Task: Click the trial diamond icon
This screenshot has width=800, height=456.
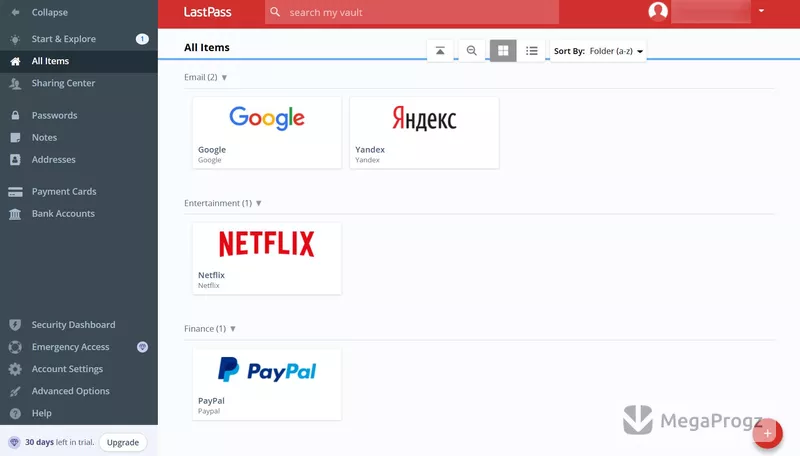Action: pyautogui.click(x=14, y=442)
